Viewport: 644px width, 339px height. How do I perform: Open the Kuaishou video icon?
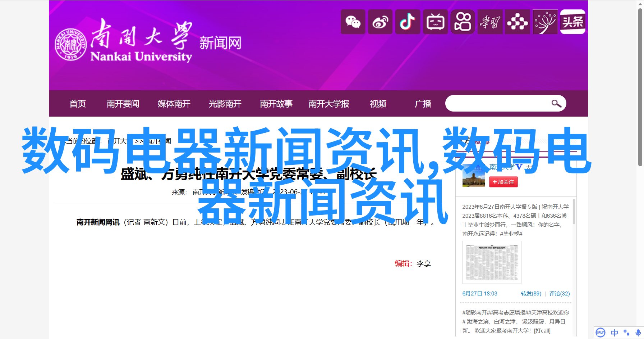(x=463, y=22)
